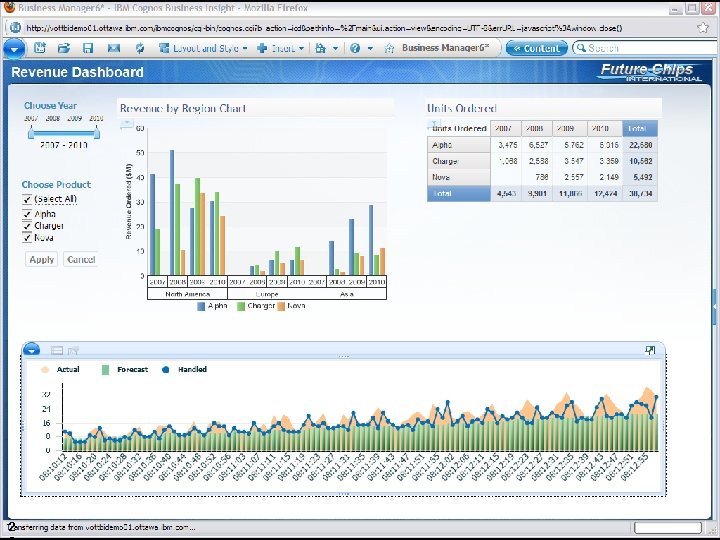Click the 2009 column header in table
720x540 pixels.
coord(570,129)
